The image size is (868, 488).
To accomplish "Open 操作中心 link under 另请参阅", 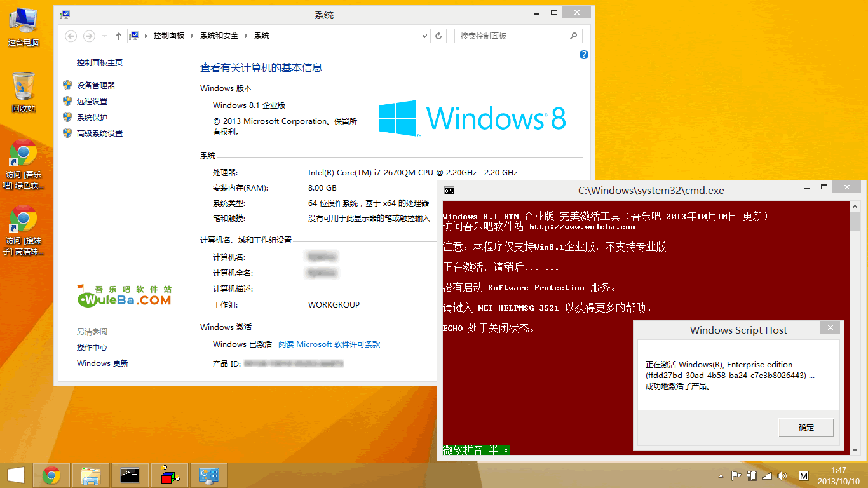I will click(92, 348).
